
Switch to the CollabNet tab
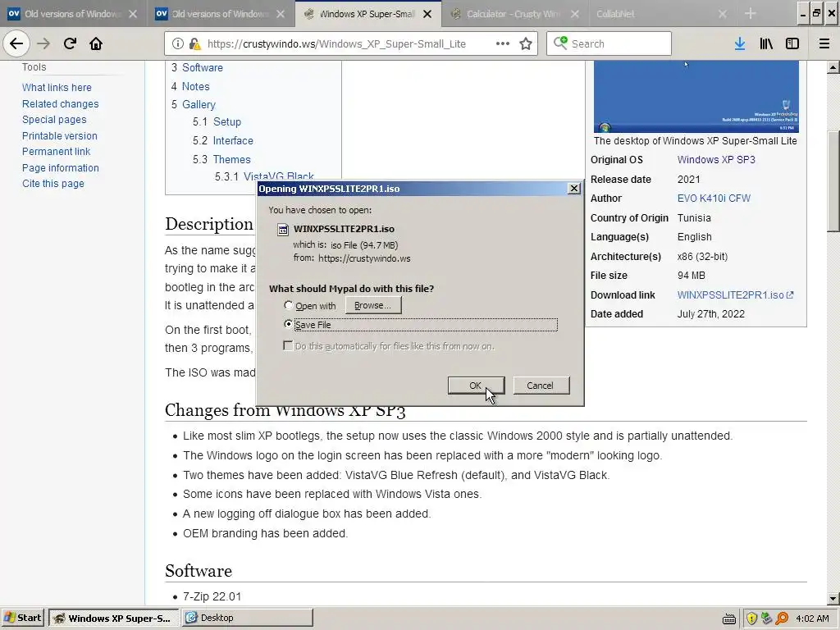661,14
